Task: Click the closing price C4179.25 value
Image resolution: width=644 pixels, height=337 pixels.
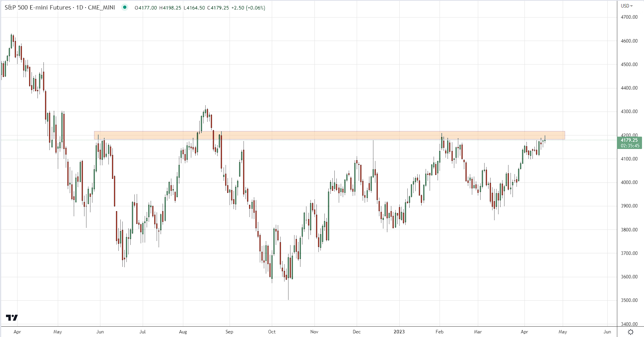Action: [218, 8]
